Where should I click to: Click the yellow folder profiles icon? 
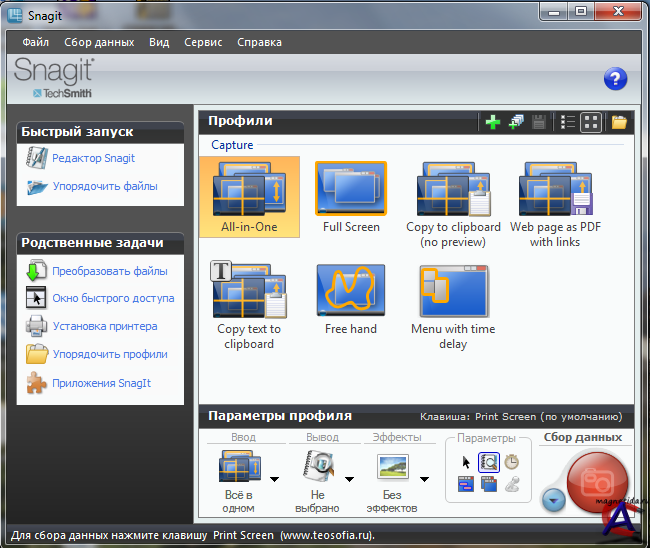[37, 354]
